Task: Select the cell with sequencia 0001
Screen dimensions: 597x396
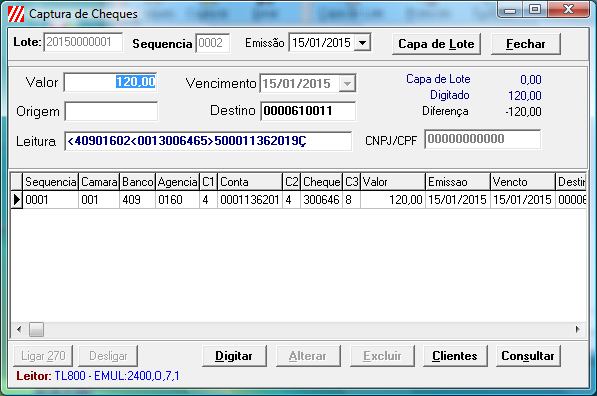Action: point(51,200)
